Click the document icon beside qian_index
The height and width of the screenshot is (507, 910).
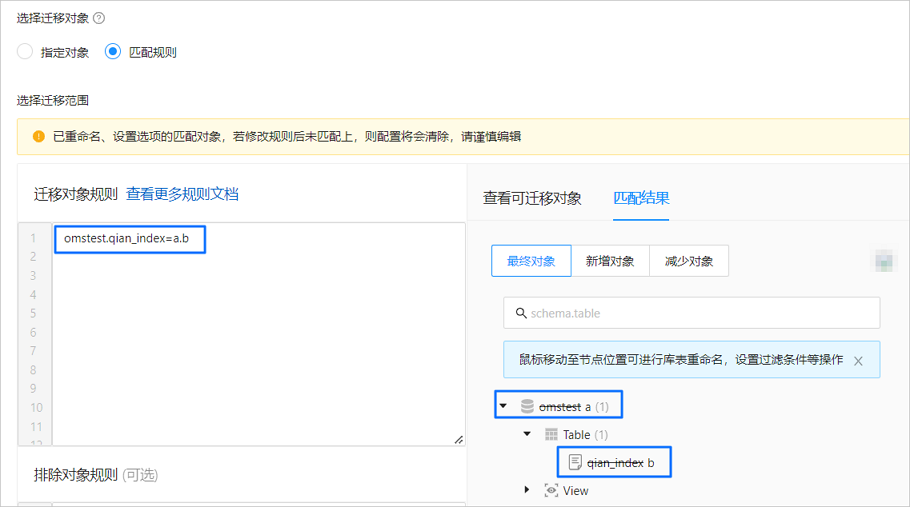[x=575, y=462]
